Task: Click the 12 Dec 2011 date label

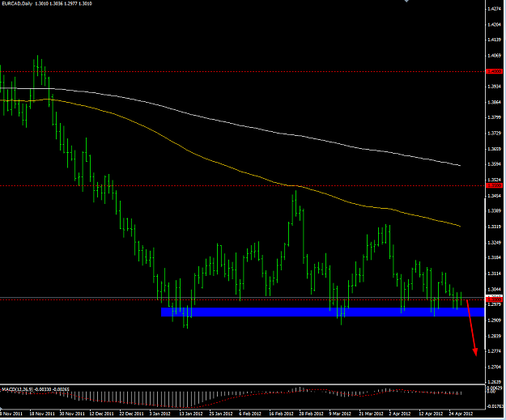Action: click(x=102, y=414)
